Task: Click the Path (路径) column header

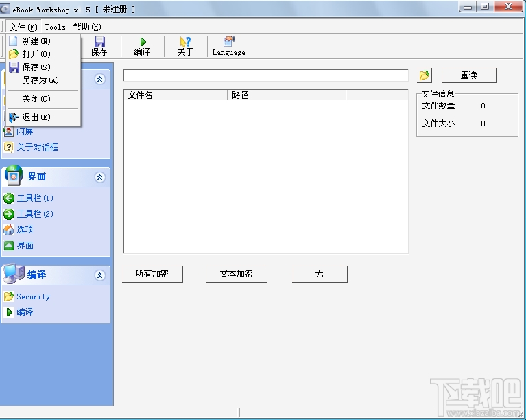Action: (287, 95)
